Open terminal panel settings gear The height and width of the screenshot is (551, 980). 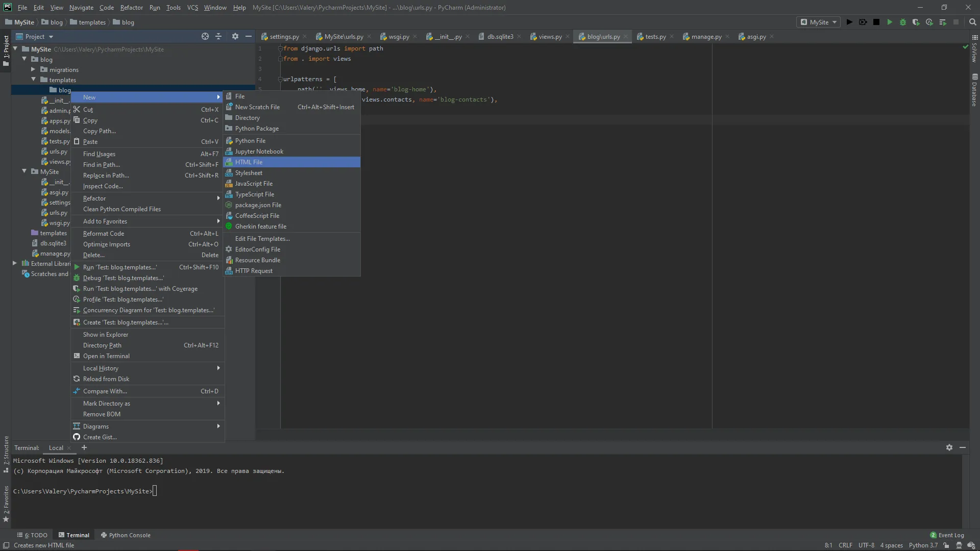pyautogui.click(x=949, y=447)
